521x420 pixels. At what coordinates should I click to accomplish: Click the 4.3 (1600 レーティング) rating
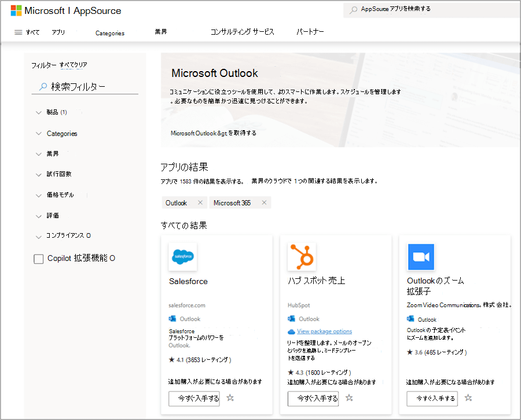pos(320,372)
